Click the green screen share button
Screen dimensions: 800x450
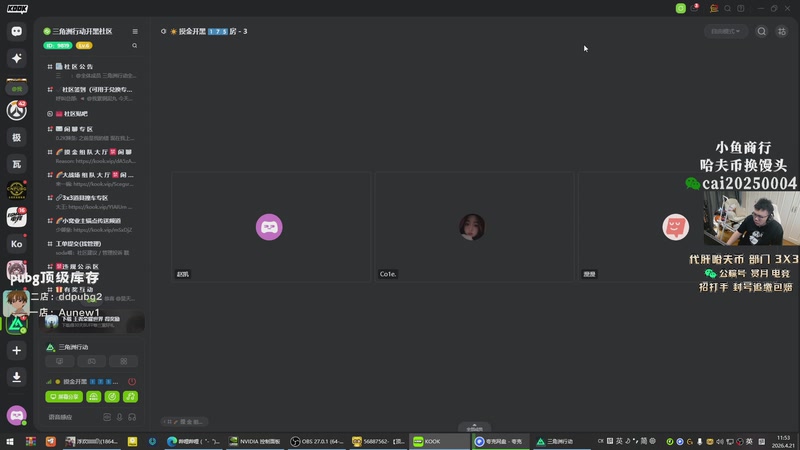(64, 396)
